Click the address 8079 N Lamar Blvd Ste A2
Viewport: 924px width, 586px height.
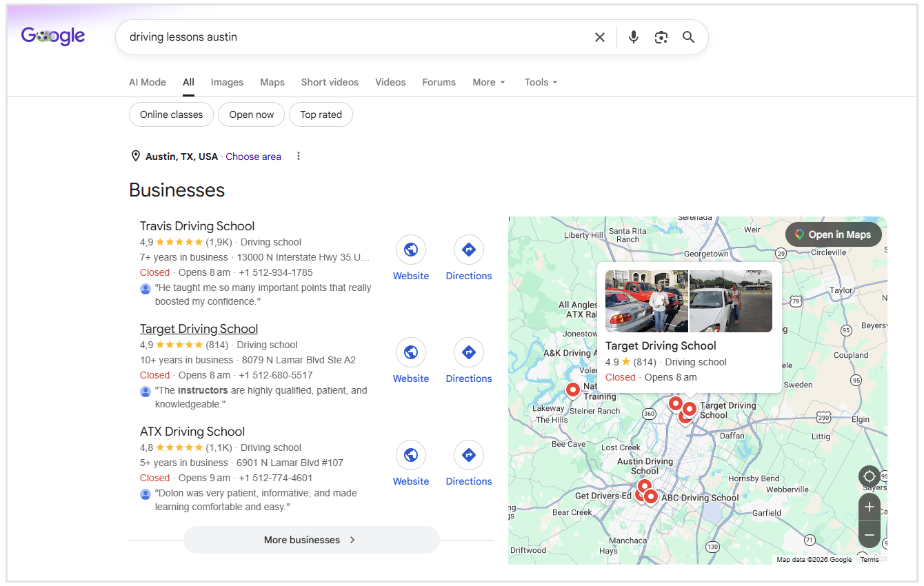pos(299,360)
